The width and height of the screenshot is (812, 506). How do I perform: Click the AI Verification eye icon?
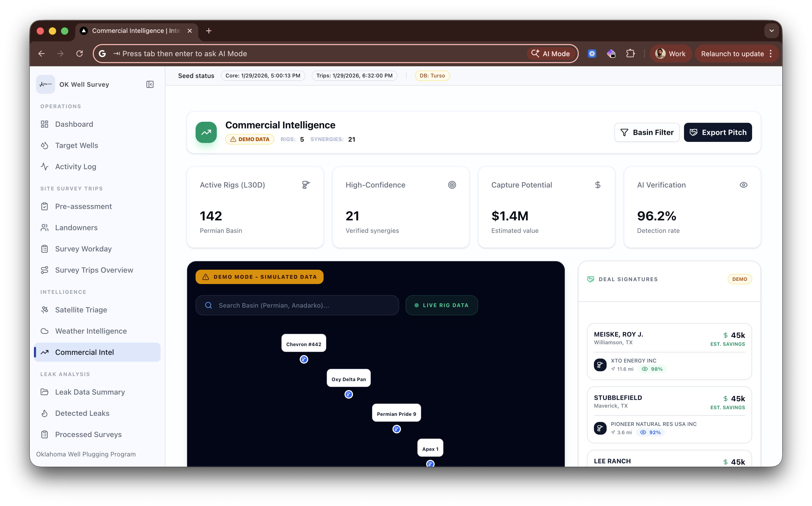(x=743, y=185)
